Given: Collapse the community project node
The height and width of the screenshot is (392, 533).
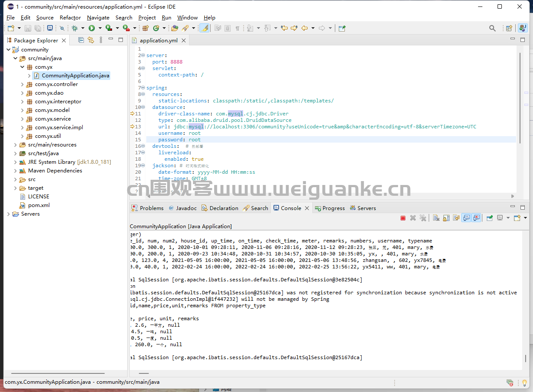Looking at the screenshot, I should 8,50.
